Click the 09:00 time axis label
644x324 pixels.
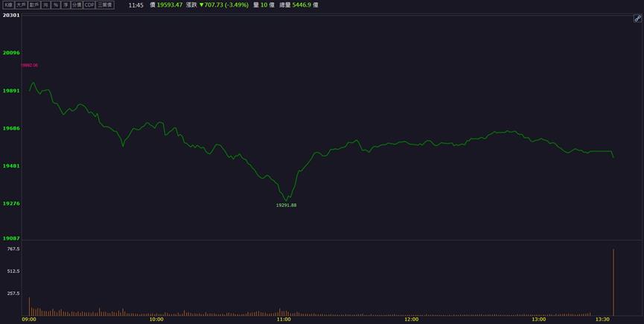tap(29, 319)
